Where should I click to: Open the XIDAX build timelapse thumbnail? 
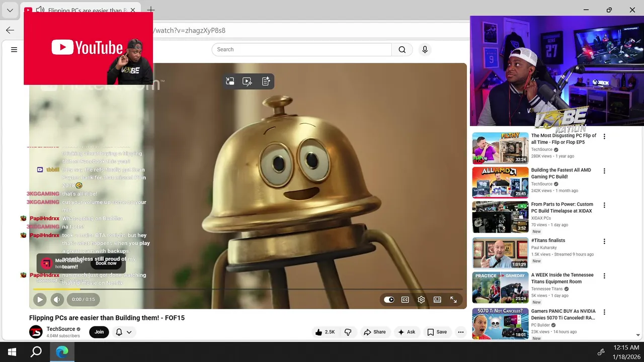click(500, 217)
